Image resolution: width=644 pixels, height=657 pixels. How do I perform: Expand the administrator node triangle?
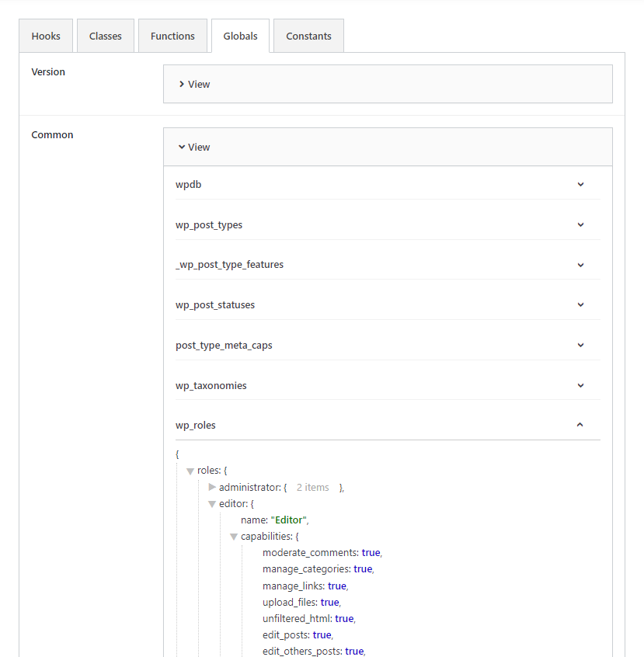[212, 487]
